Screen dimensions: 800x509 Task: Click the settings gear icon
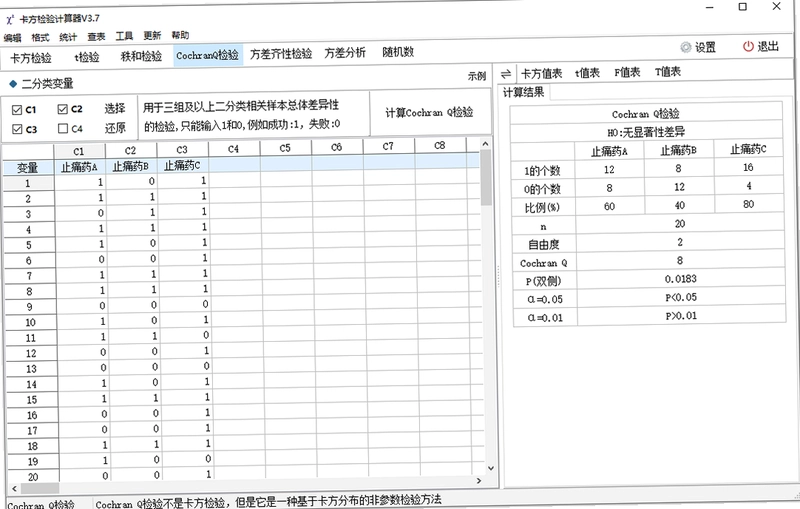coord(685,47)
